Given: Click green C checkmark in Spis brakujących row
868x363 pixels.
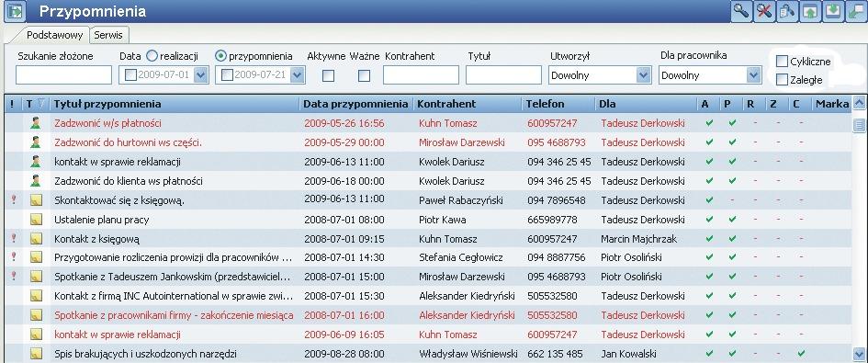Looking at the screenshot, I should [801, 353].
